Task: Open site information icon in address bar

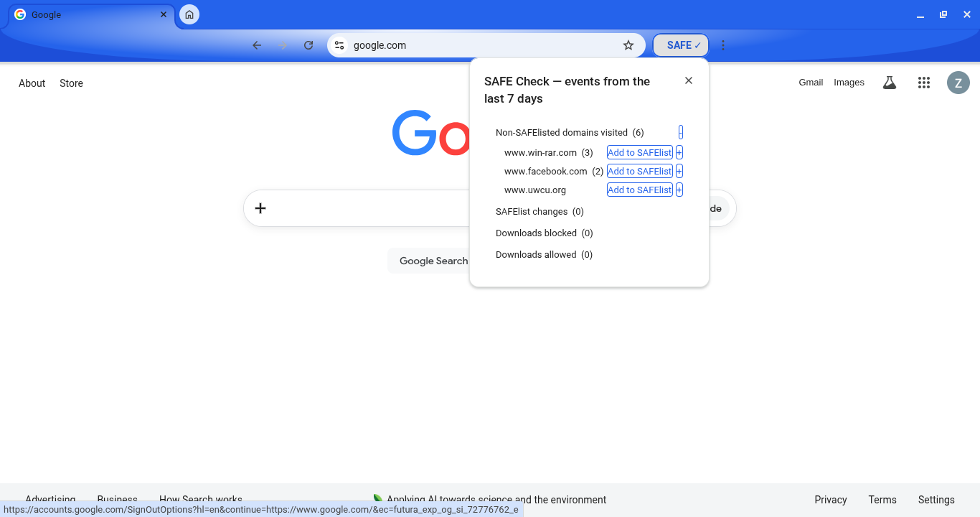Action: click(339, 45)
